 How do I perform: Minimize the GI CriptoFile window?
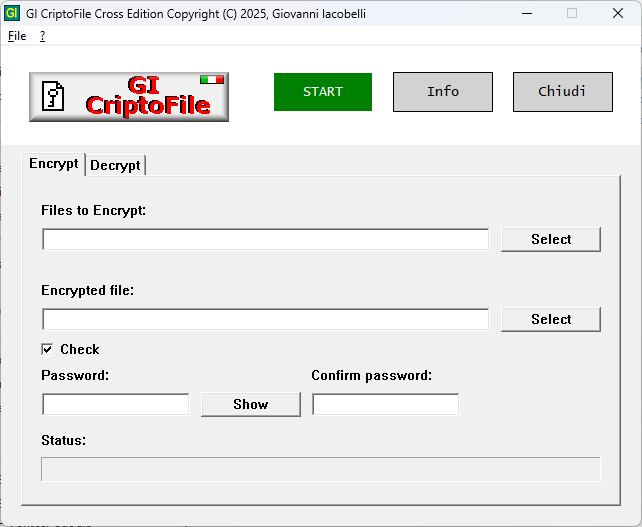click(527, 14)
